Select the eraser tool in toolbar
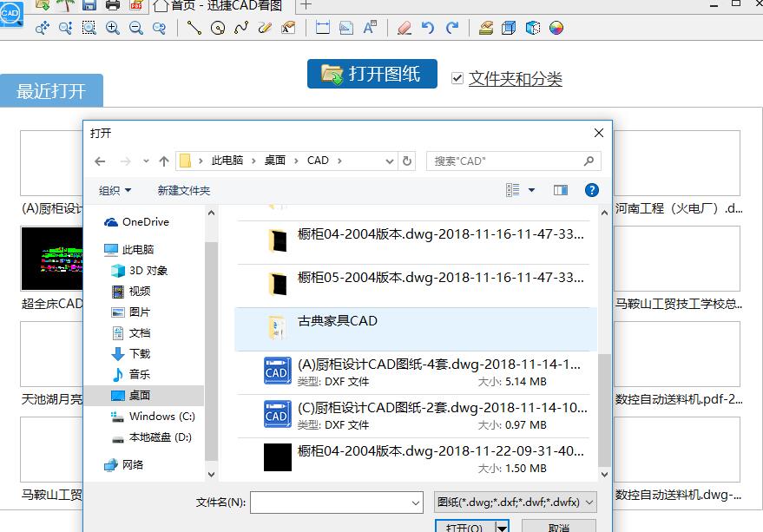This screenshot has height=532, width=763. 405,28
